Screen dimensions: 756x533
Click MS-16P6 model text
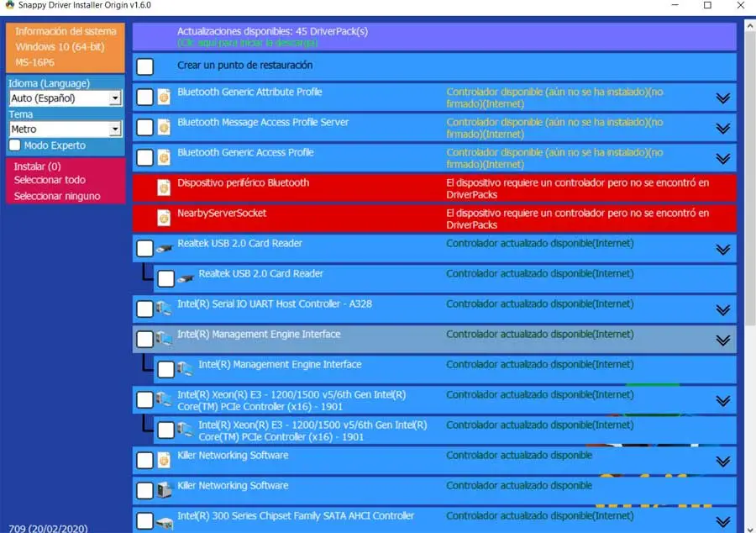[34, 63]
